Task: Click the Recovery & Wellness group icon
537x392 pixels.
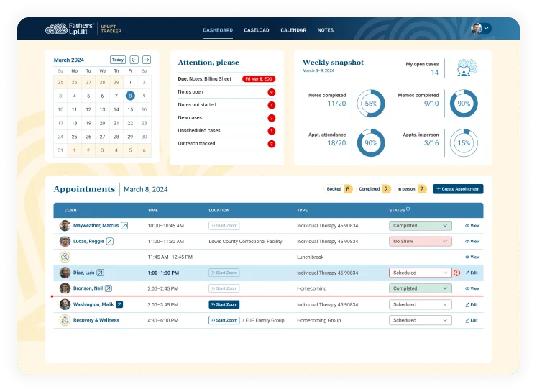Action: (65, 320)
